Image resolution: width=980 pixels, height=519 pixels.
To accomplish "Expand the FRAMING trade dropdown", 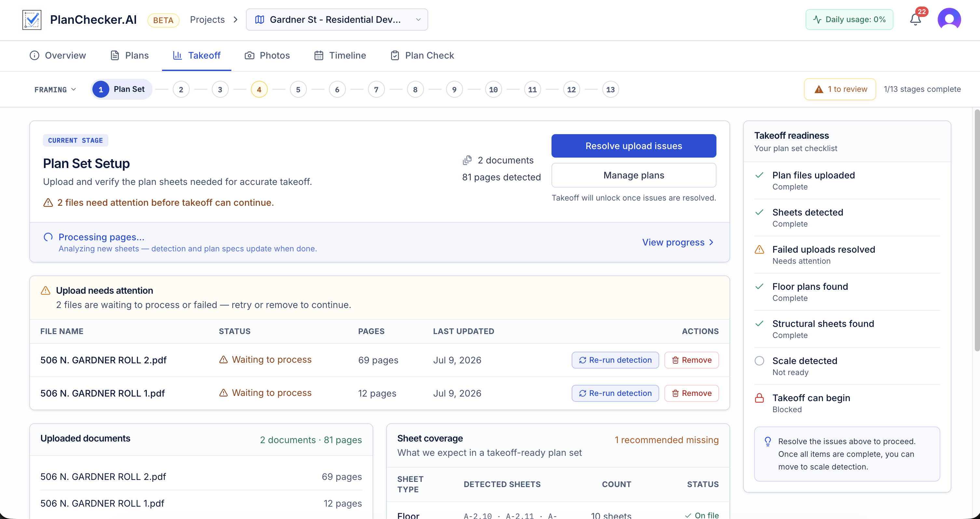I will [x=55, y=90].
